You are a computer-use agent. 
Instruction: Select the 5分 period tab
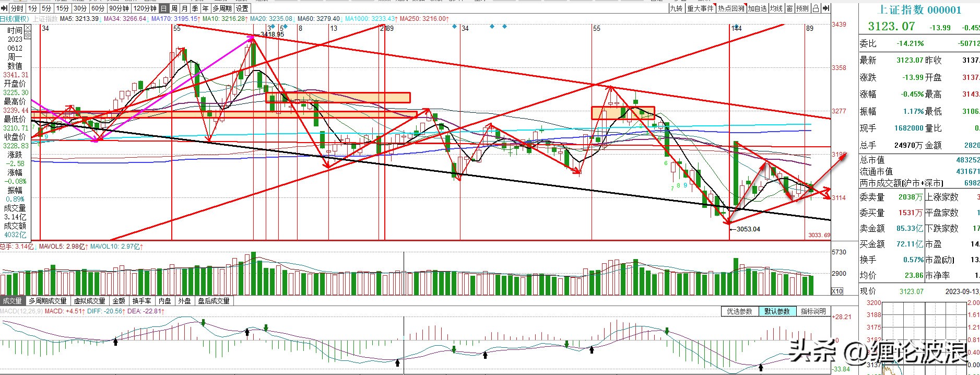pos(47,8)
